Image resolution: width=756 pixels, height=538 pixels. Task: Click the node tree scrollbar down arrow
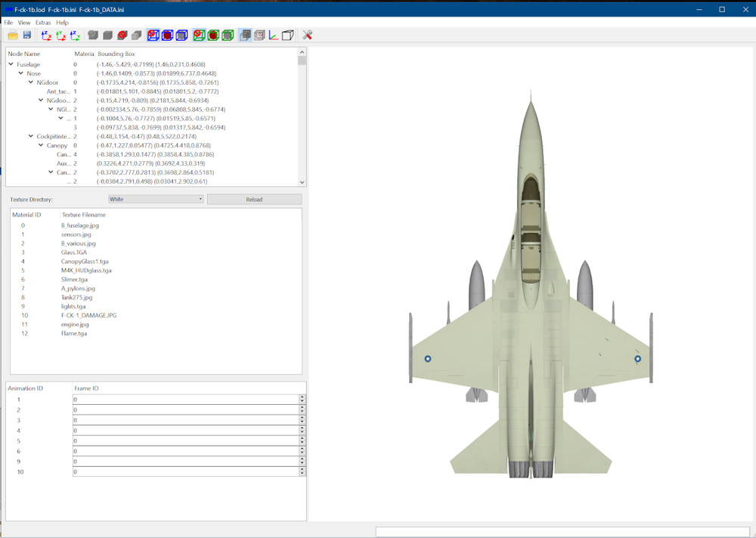pos(302,182)
